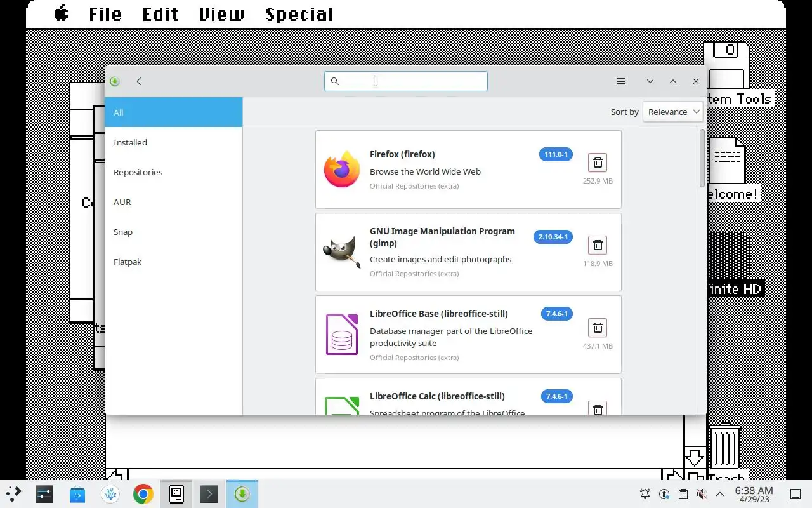Click the LibreOffice Base icon
The image size is (812, 508).
pyautogui.click(x=342, y=335)
